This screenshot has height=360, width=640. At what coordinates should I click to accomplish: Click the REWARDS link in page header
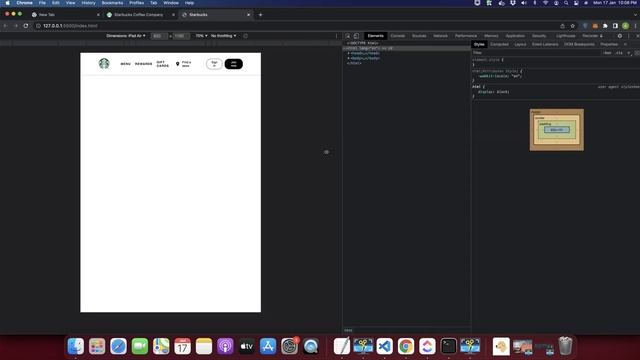click(x=144, y=64)
